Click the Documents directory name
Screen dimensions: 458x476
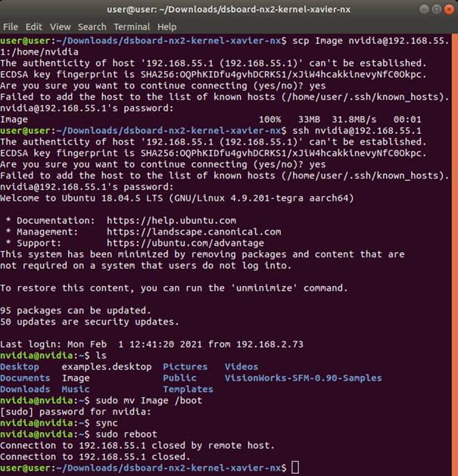(25, 378)
